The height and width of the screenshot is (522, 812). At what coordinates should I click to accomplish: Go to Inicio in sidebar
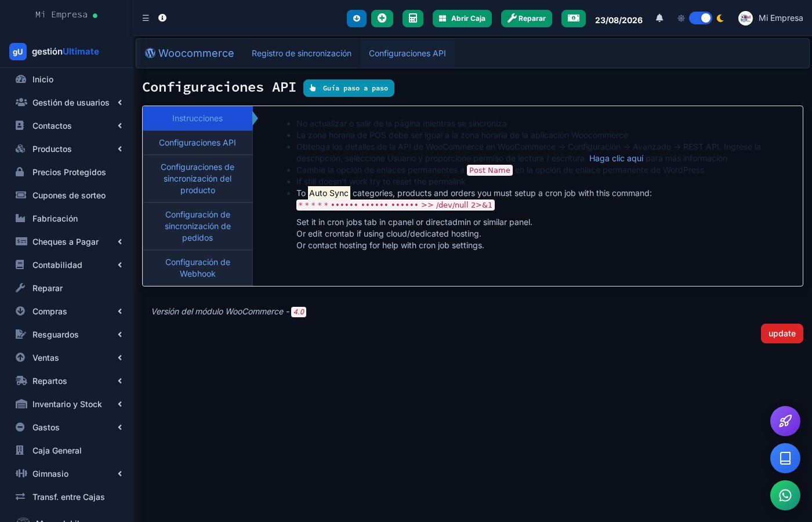67,79
